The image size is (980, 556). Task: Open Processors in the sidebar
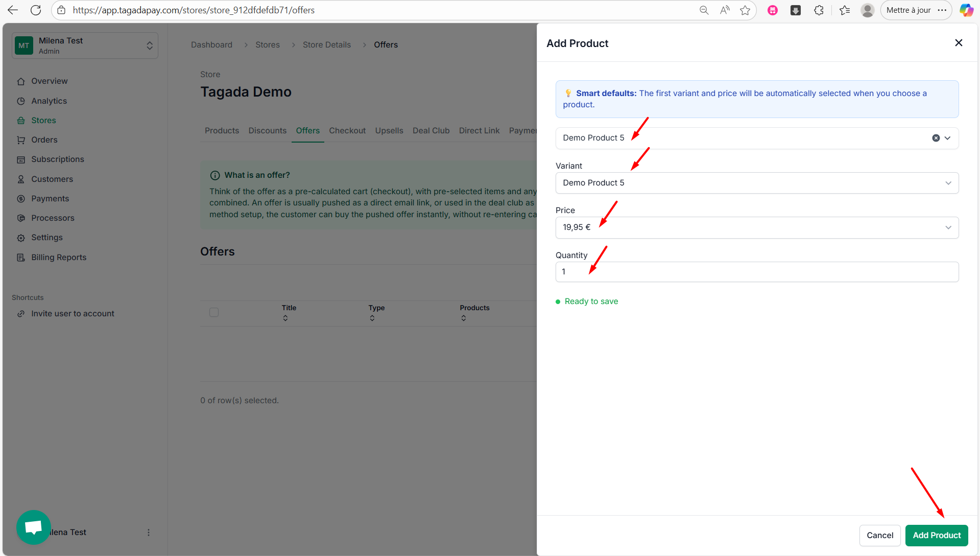click(x=53, y=218)
